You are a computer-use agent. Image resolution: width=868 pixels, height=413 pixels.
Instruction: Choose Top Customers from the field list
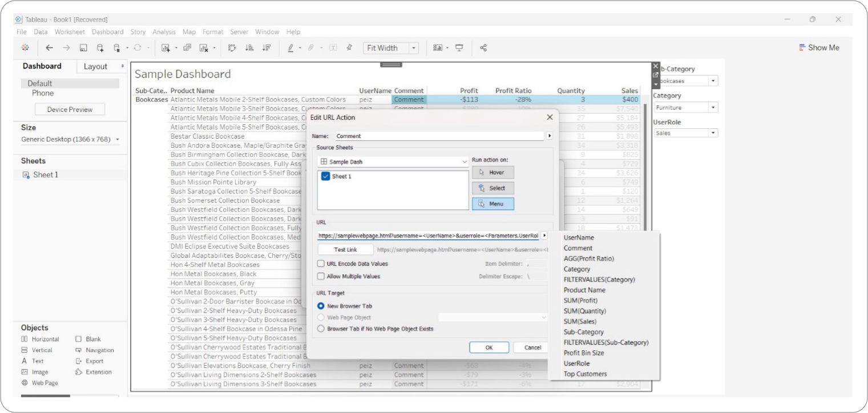click(x=586, y=374)
